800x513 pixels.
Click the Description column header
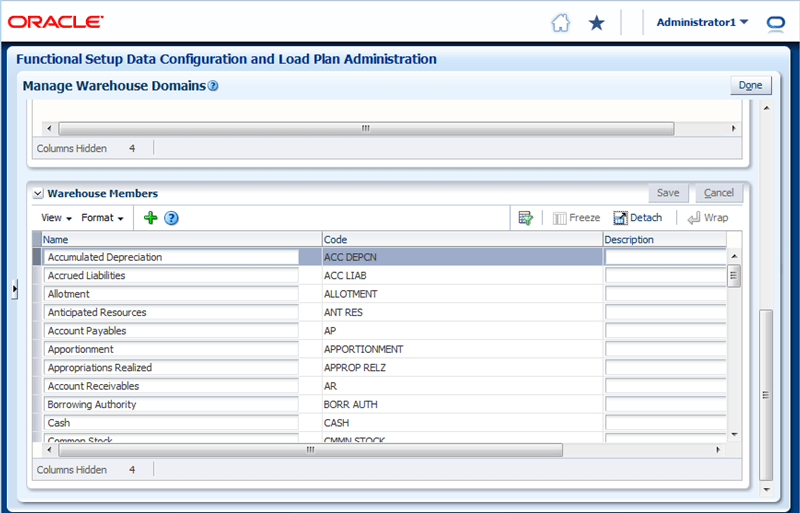click(664, 239)
